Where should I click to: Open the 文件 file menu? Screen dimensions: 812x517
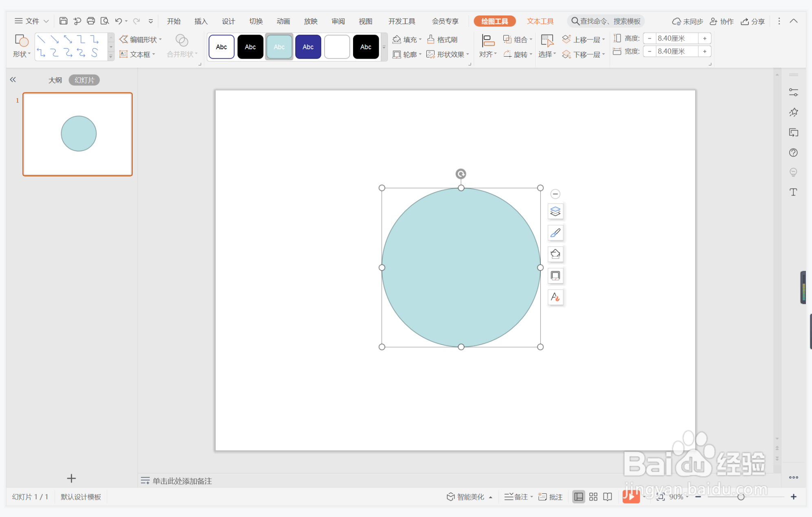pyautogui.click(x=31, y=21)
